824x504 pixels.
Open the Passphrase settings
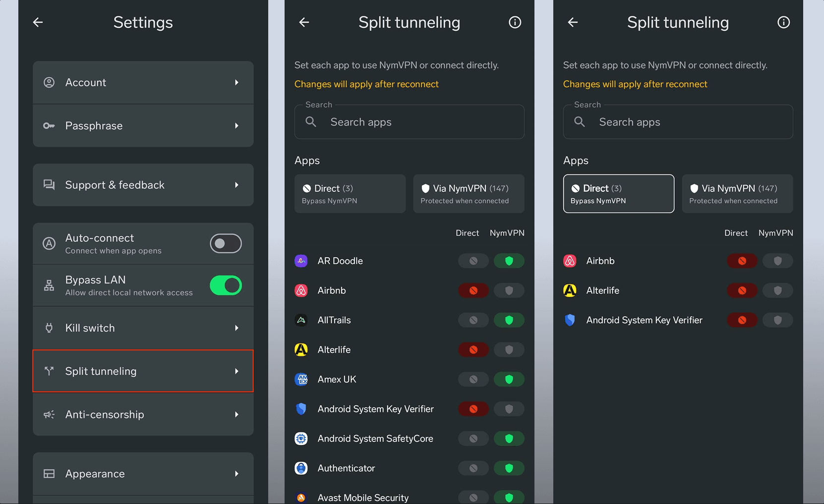[143, 126]
